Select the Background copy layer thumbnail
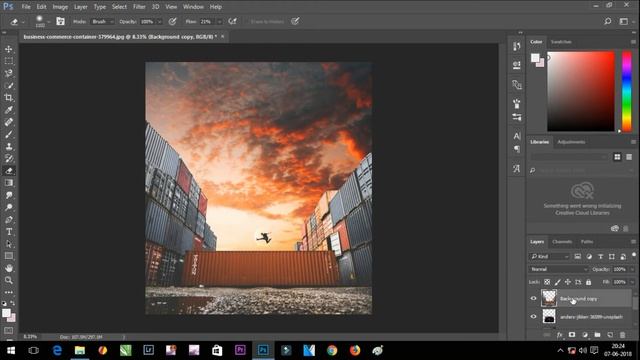This screenshot has width=640, height=360. (549, 298)
